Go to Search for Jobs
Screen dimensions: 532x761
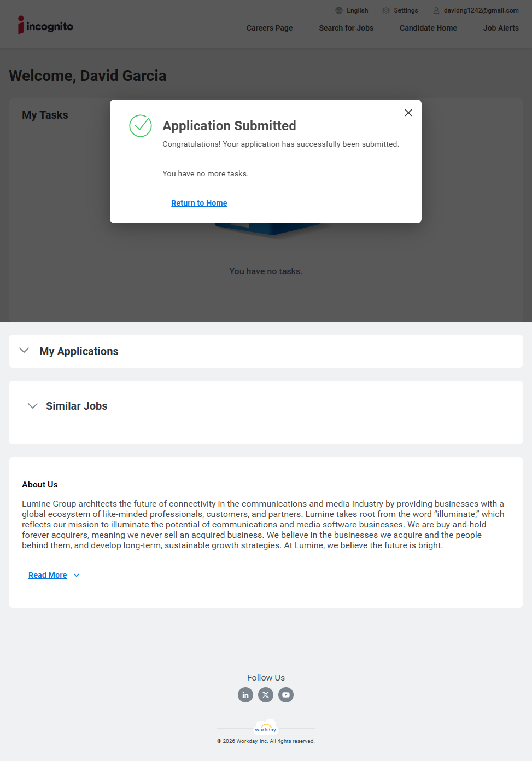click(346, 28)
